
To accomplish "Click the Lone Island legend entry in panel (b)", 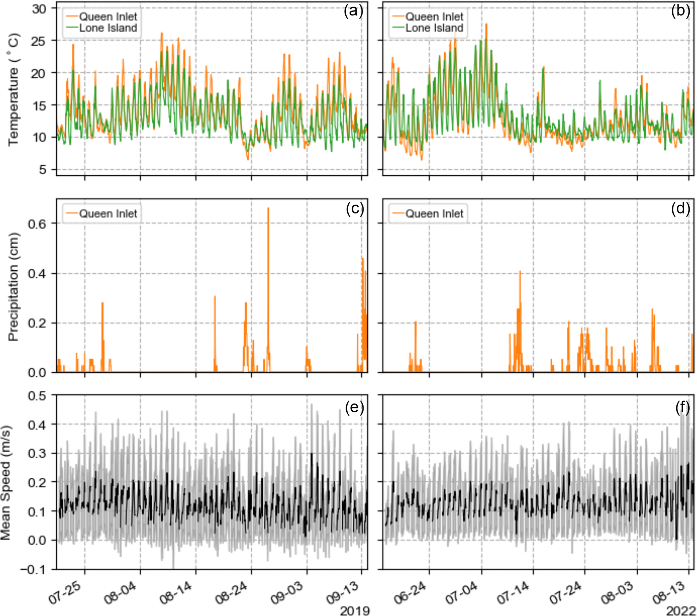I will pyautogui.click(x=434, y=28).
